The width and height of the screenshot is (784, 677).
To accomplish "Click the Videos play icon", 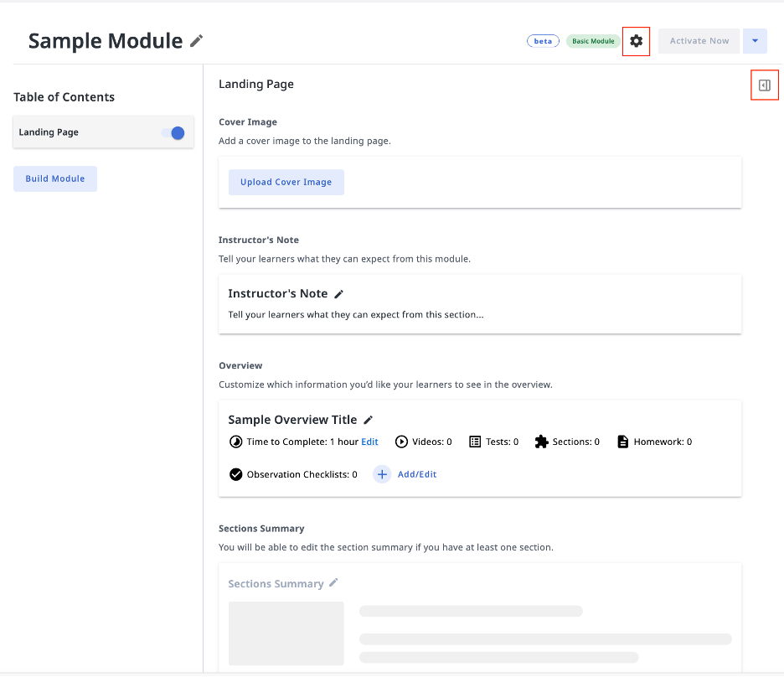I will pyautogui.click(x=401, y=442).
